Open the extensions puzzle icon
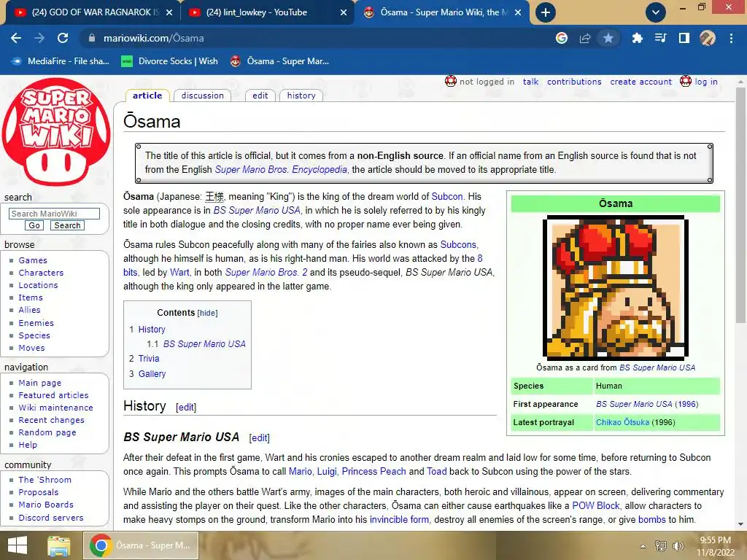 tap(637, 38)
